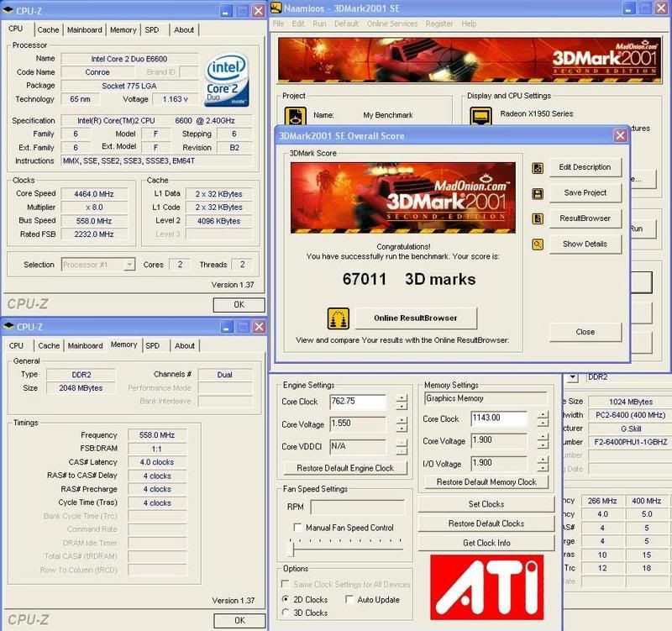Click the Save Project button

[x=585, y=193]
